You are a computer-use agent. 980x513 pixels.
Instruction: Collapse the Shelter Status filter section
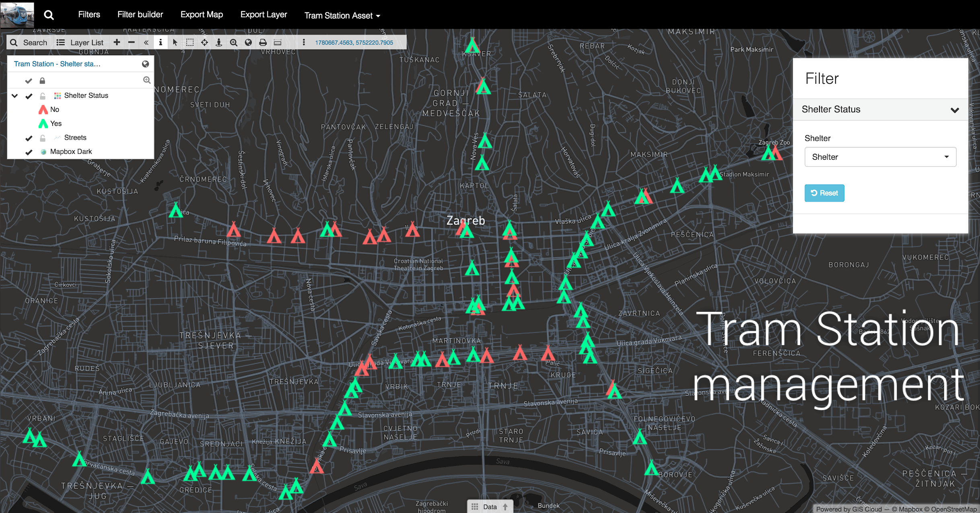pyautogui.click(x=954, y=110)
